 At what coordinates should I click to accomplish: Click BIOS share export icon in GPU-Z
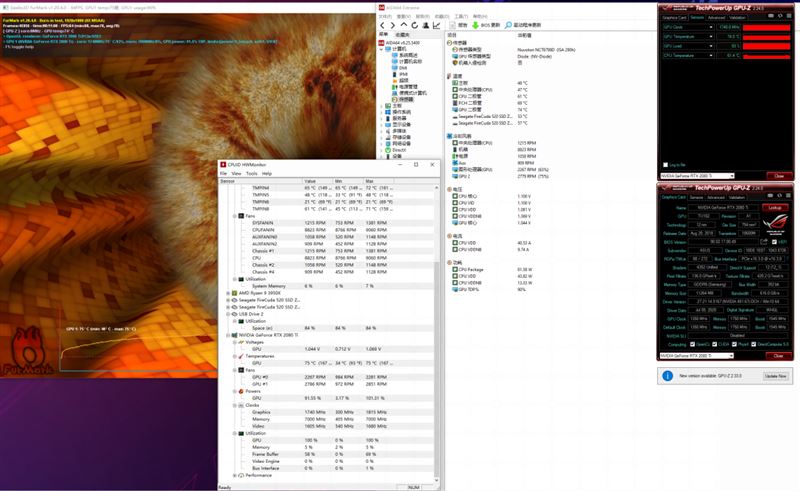763,241
